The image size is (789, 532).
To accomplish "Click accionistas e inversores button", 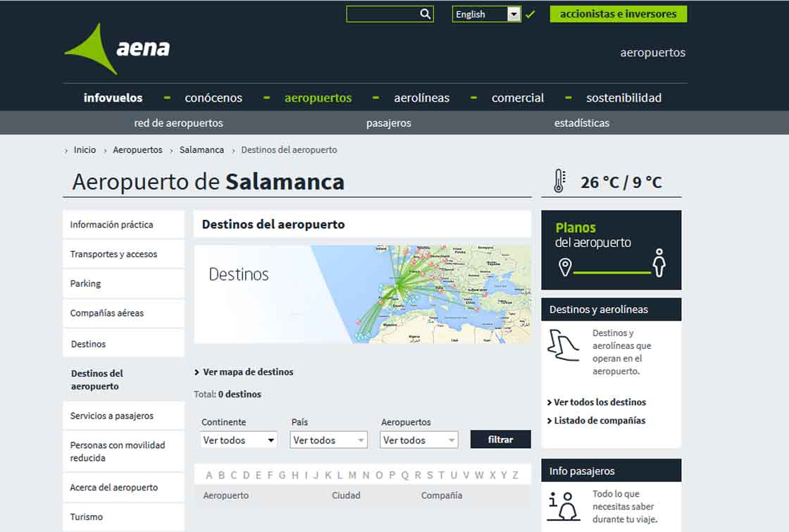I will pos(618,14).
